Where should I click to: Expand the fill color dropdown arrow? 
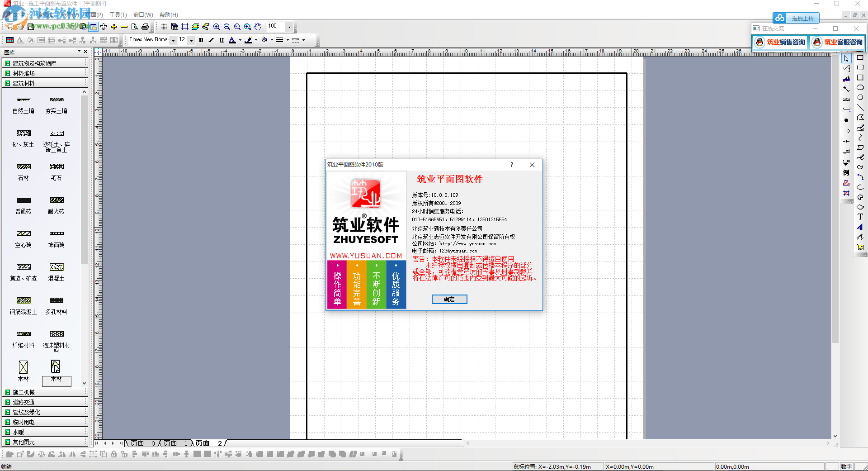tap(272, 40)
